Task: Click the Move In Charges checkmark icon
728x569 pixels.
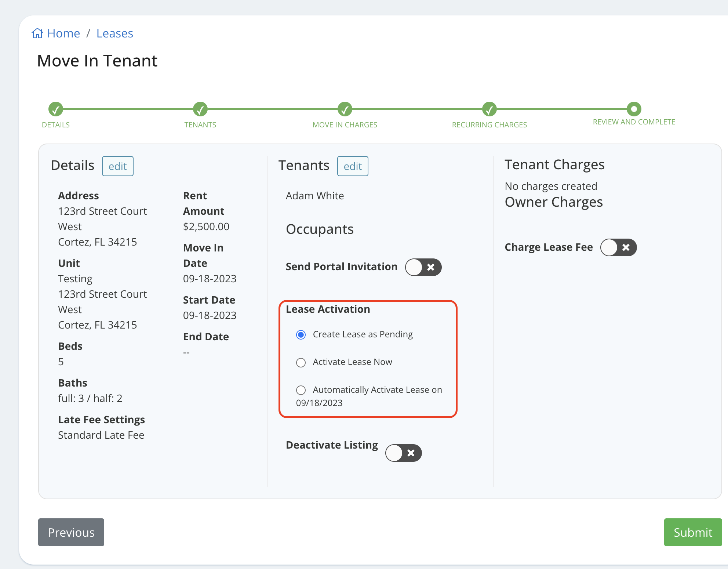Action: [344, 110]
